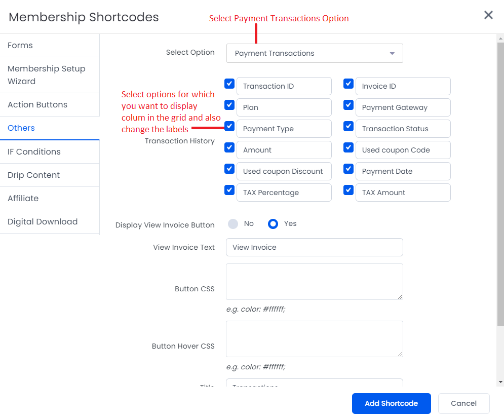Cancel the shortcode dialog
Viewport: 504px width, 420px height.
[x=463, y=403]
